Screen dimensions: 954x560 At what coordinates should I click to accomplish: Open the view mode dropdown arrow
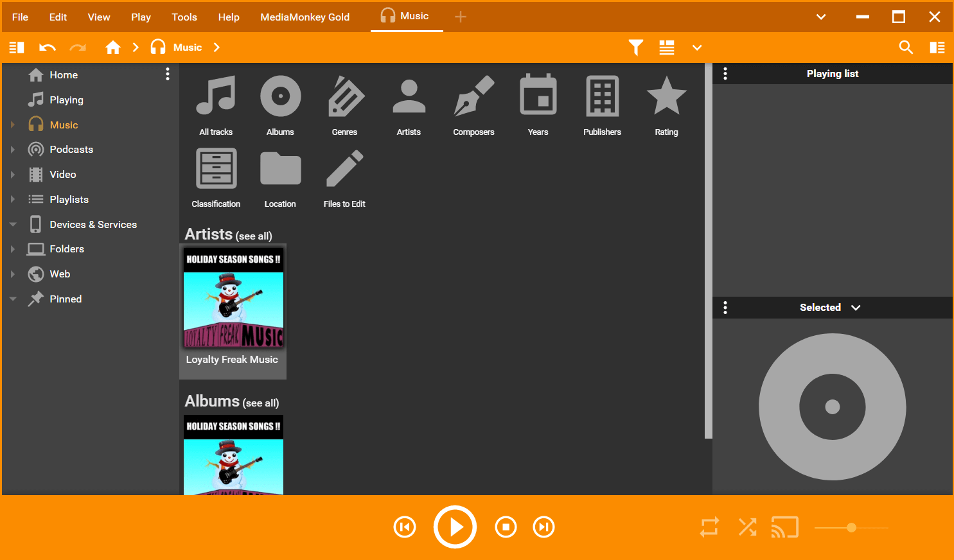[696, 48]
